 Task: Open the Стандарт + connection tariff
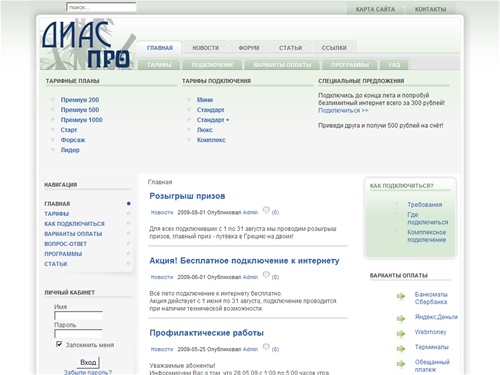[213, 120]
